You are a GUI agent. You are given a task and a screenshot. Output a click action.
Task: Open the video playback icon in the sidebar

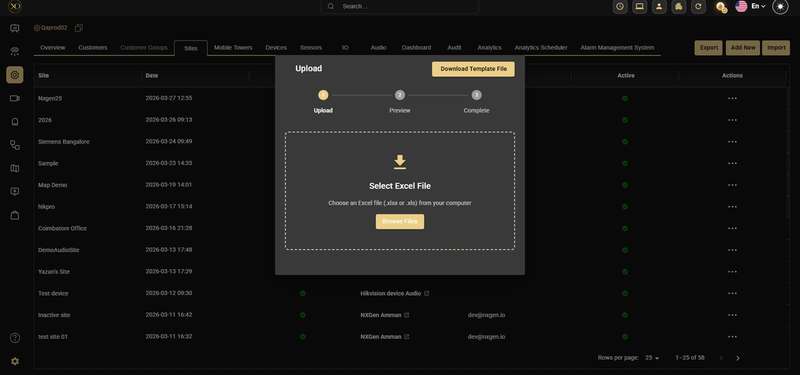coord(15,192)
